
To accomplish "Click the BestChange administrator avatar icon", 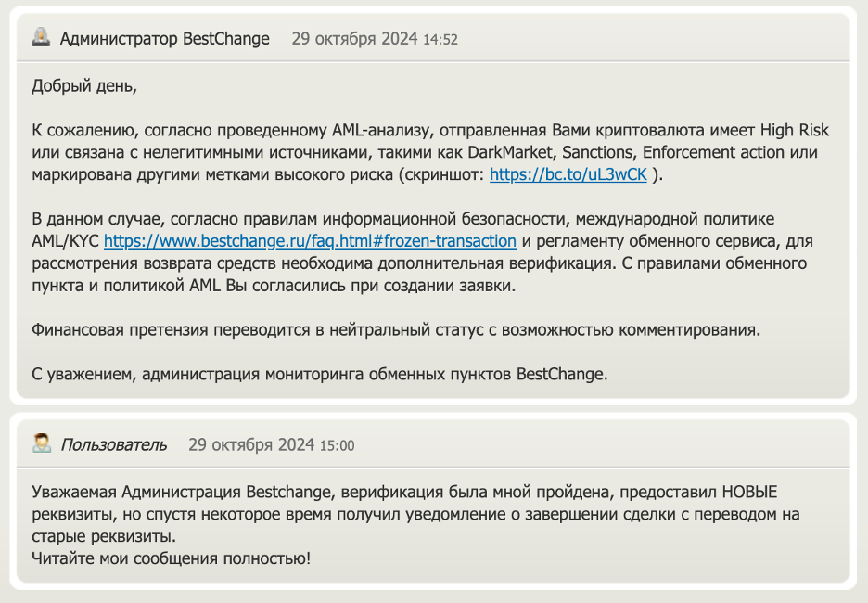I will [41, 38].
